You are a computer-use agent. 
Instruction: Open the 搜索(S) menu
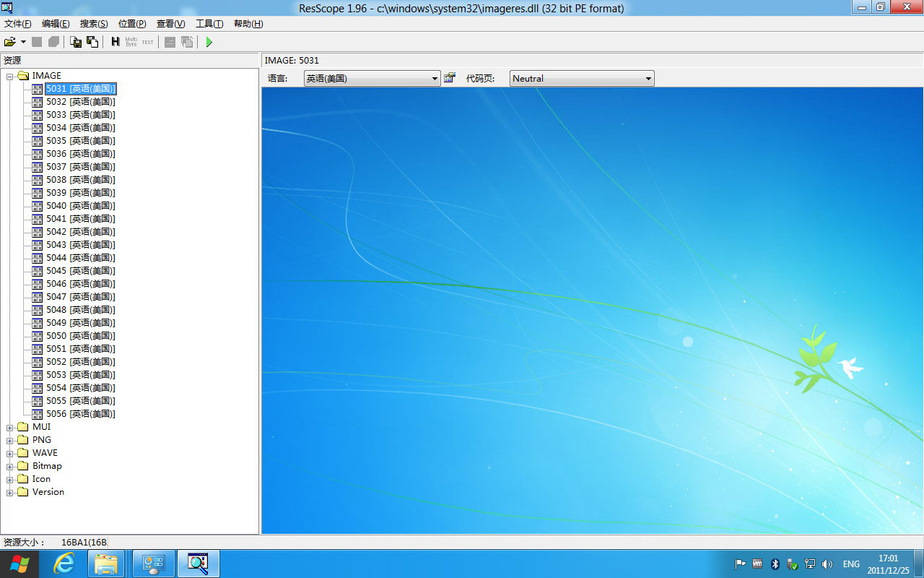[x=94, y=24]
